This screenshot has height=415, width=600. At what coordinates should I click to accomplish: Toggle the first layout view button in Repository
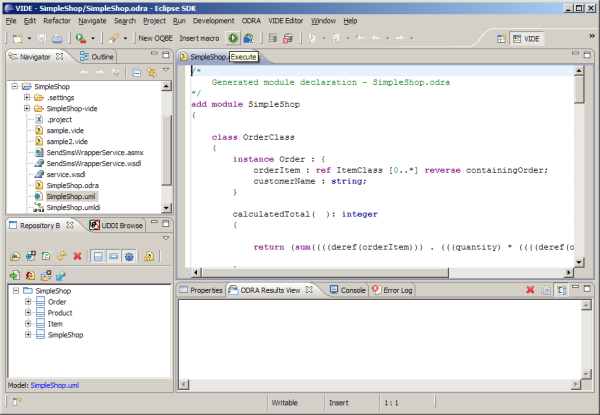98,256
